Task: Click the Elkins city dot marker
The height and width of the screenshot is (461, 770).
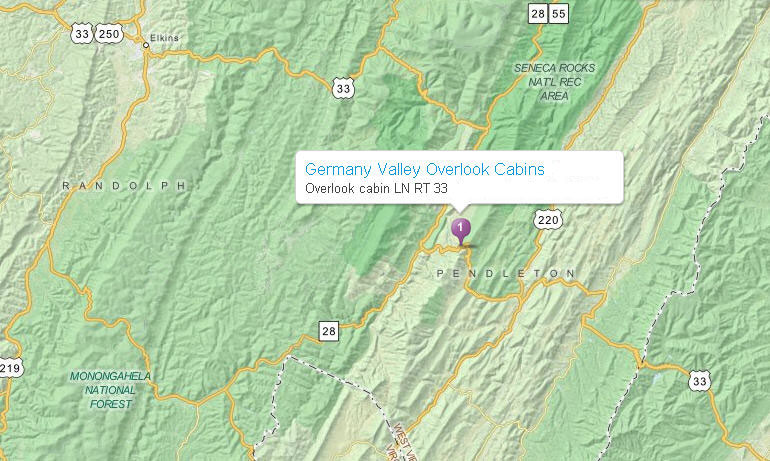Action: tap(146, 45)
